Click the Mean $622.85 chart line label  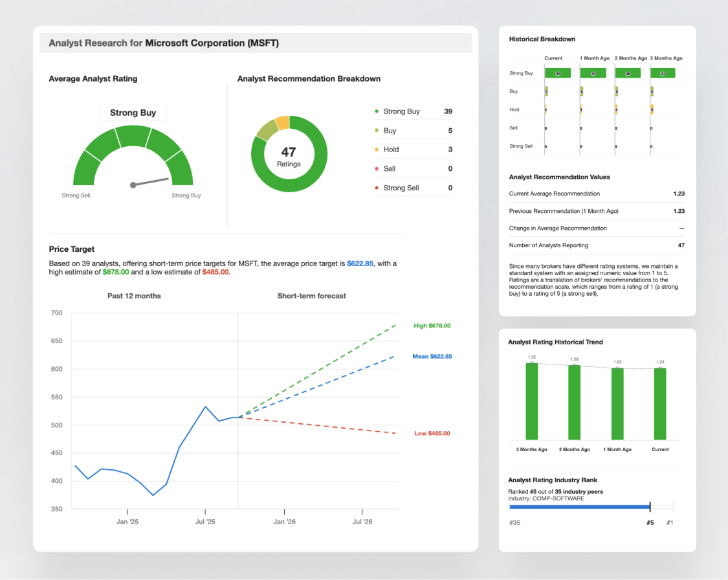(x=432, y=357)
